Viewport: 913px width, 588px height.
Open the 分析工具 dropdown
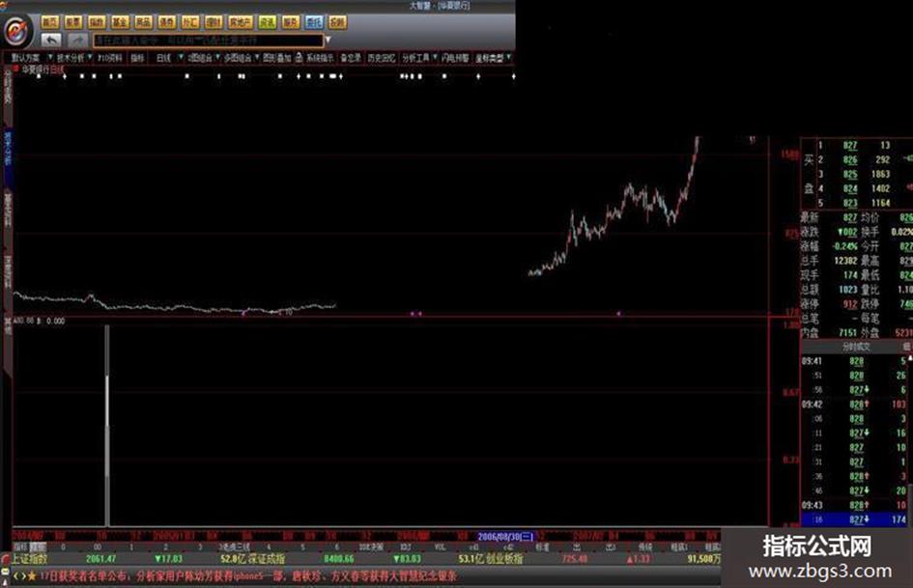click(419, 58)
